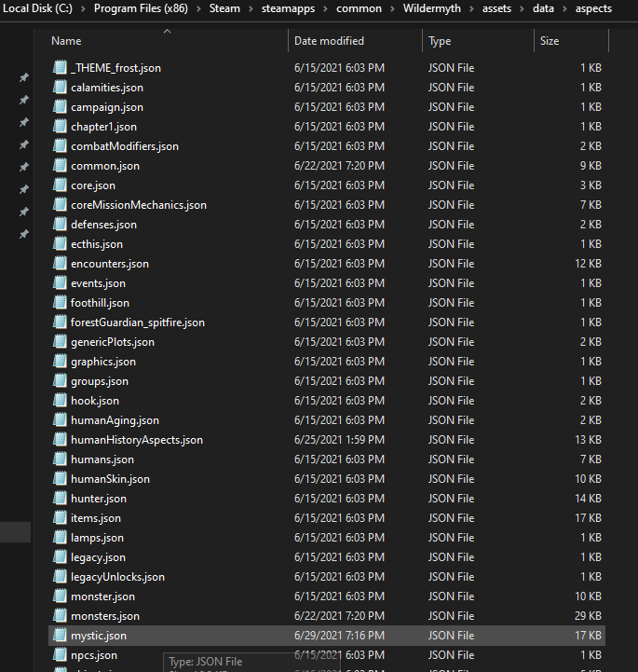Expand the chevron after Wildermyth breadcrumb
The image size is (638, 672).
click(x=472, y=9)
